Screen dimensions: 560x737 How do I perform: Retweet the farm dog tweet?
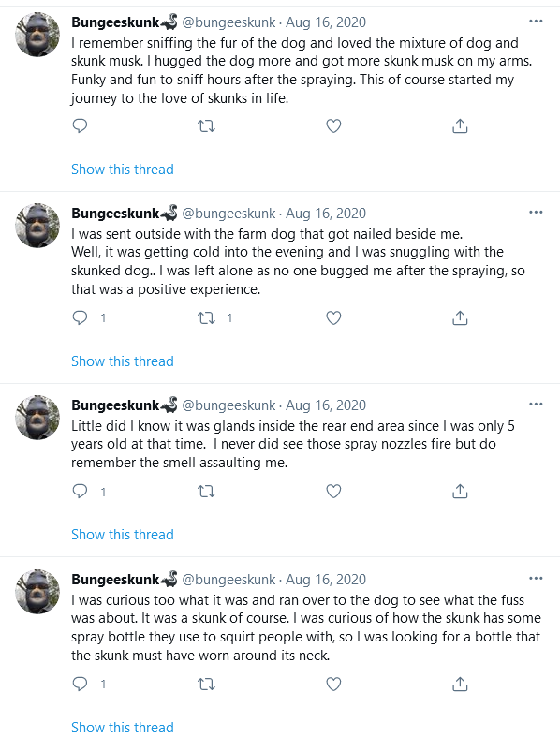(x=206, y=318)
